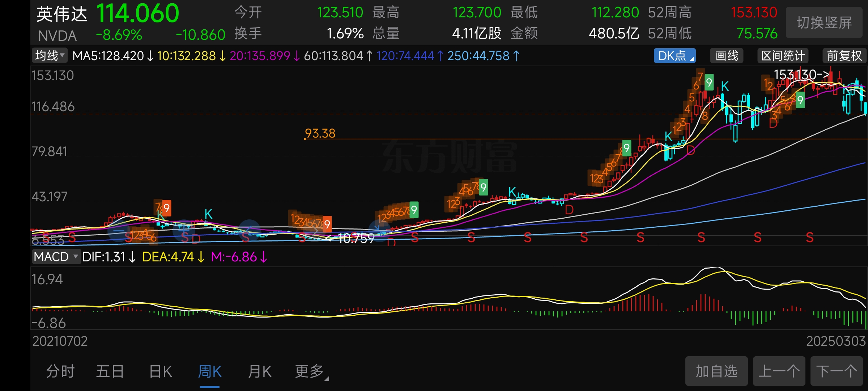
Task: Go to next stock with 下一个
Action: point(836,371)
